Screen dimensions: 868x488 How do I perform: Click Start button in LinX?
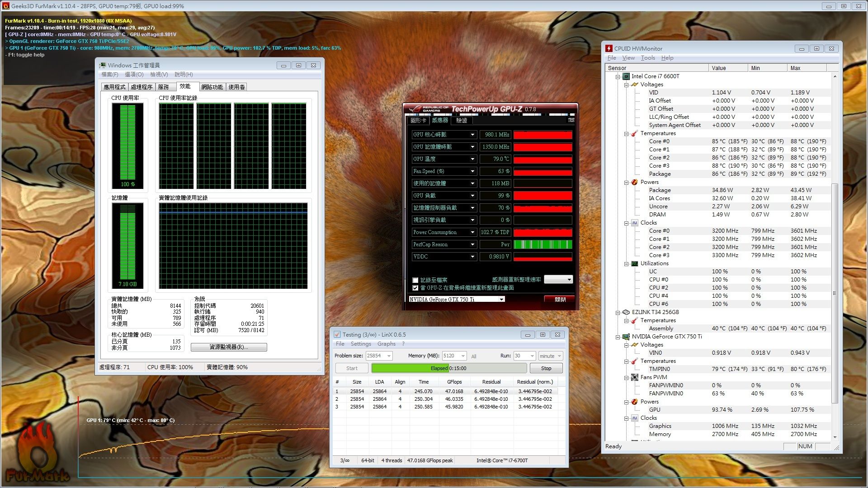(x=352, y=368)
